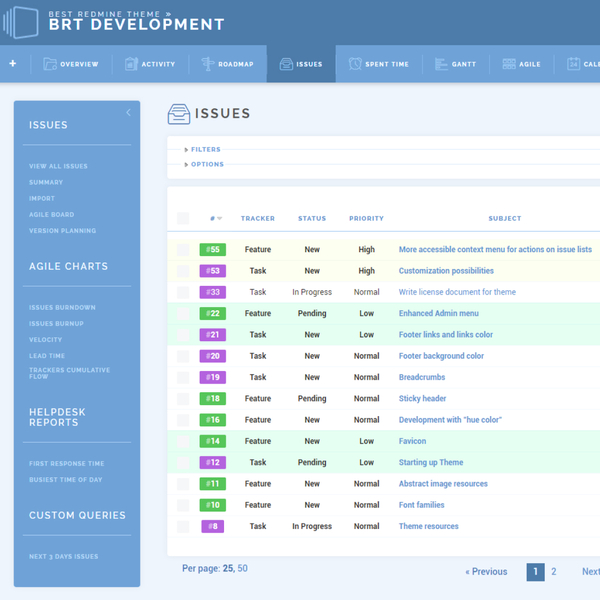Click the Roadmap signpost icon
Image resolution: width=600 pixels, height=600 pixels.
208,64
